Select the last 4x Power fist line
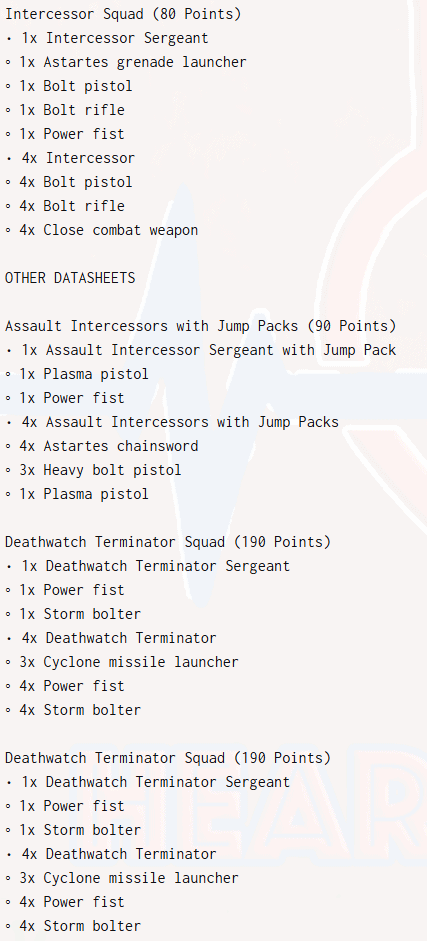 tap(65, 902)
